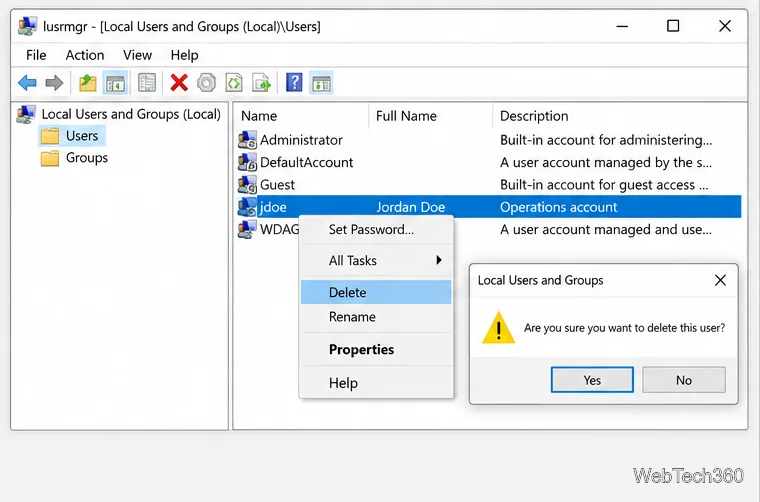760x502 pixels.
Task: Toggle Show/Hide Console Tree toolbar icon
Action: coord(115,83)
